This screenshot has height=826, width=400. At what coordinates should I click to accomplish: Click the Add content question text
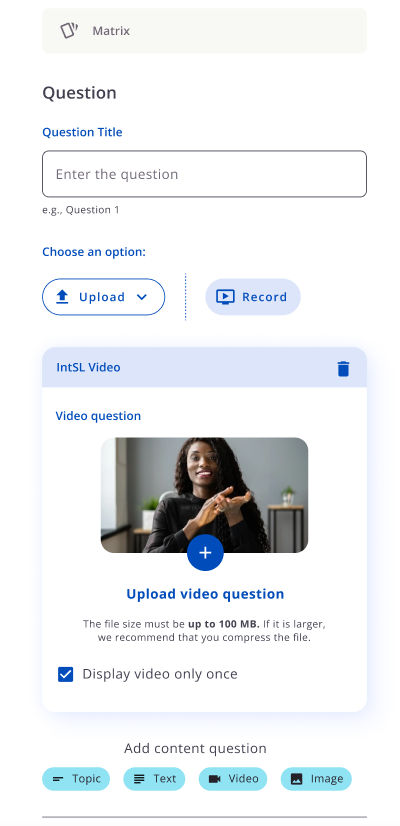click(196, 748)
